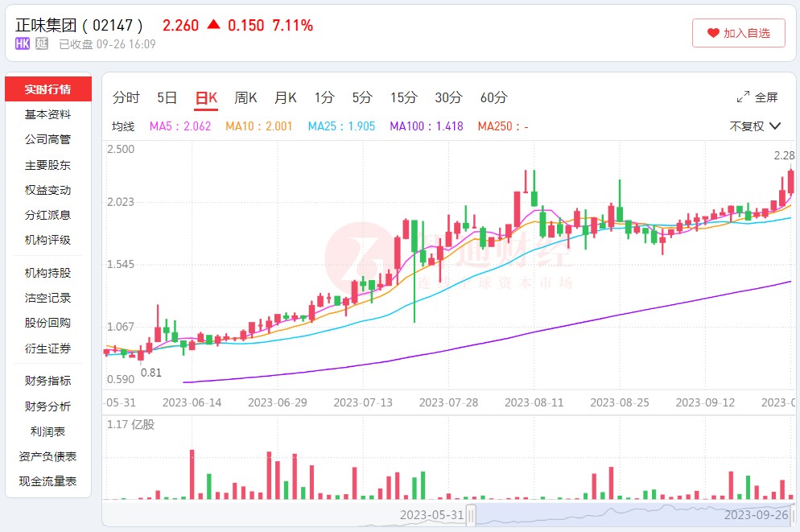Click the tall volume bar near 2023-06-14
Image resolution: width=800 pixels, height=532 pixels.
coord(192,474)
